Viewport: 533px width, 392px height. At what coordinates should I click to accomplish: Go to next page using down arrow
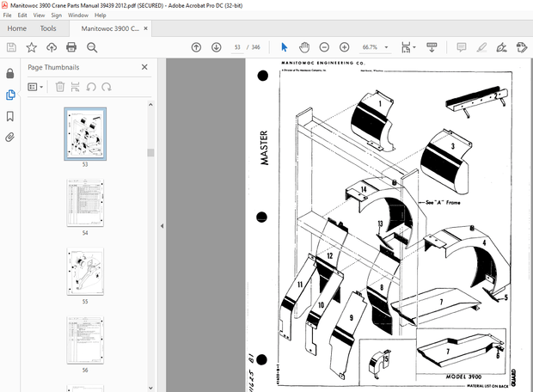tap(216, 47)
